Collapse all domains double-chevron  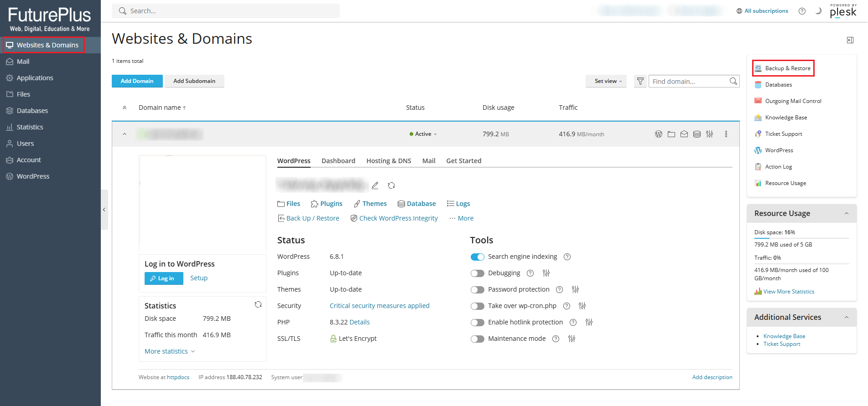(x=125, y=108)
